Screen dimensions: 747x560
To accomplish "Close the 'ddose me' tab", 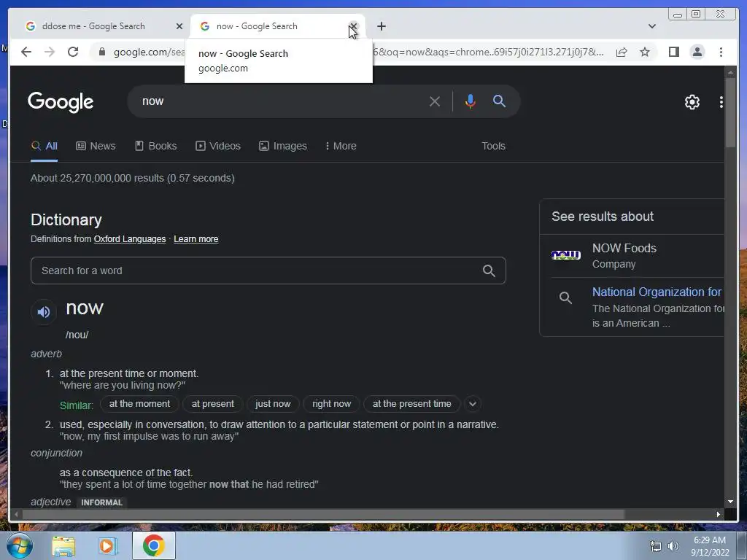I will click(179, 26).
